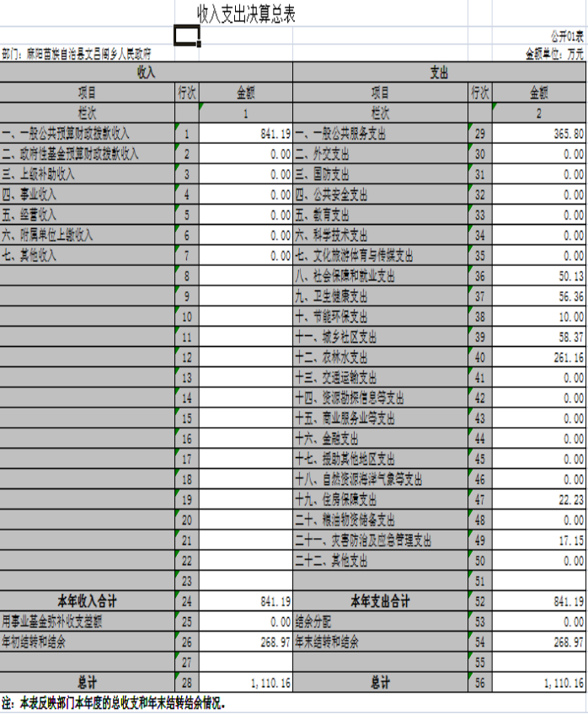Click the 本年收入合计 label cell

[x=87, y=601]
